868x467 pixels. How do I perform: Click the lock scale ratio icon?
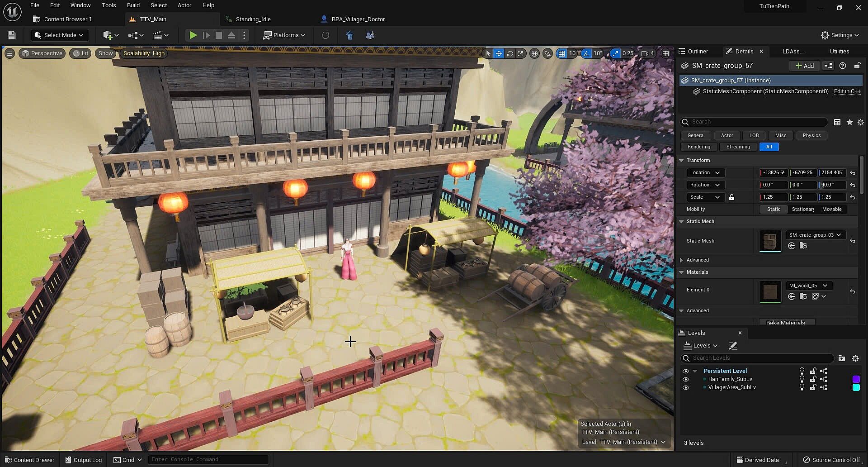[731, 197]
